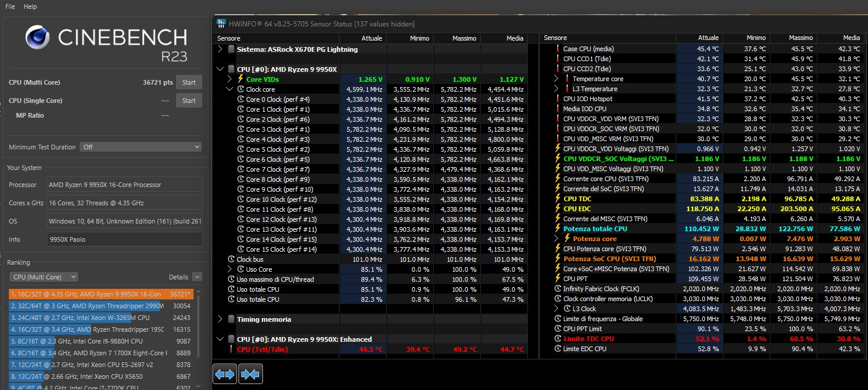
Task: Start the CPU (Multi Core) test
Action: [x=189, y=82]
